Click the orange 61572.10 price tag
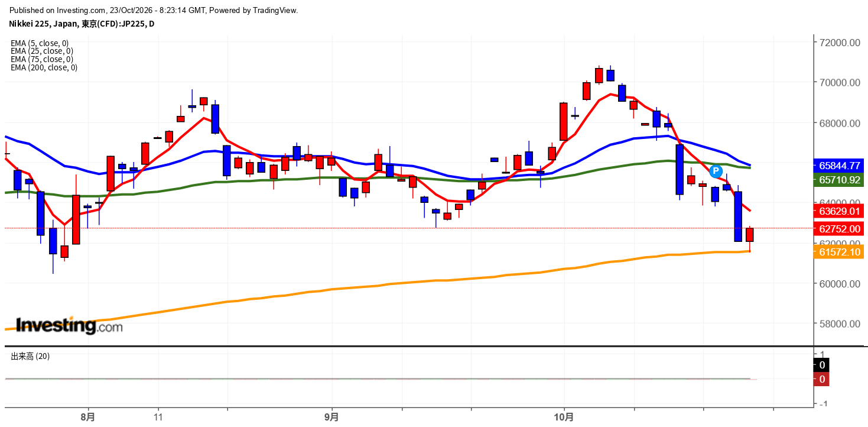 point(838,252)
